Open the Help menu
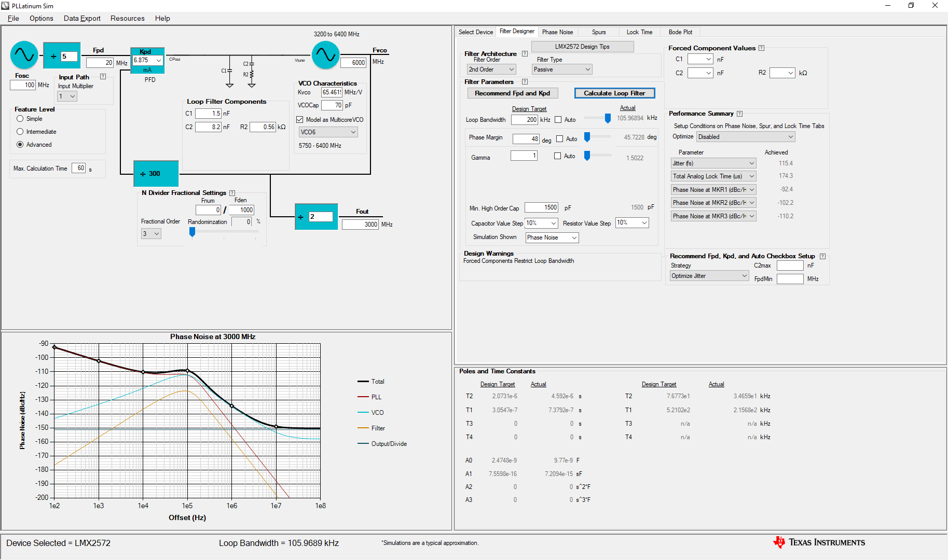Viewport: 948px width, 560px height. tap(162, 18)
